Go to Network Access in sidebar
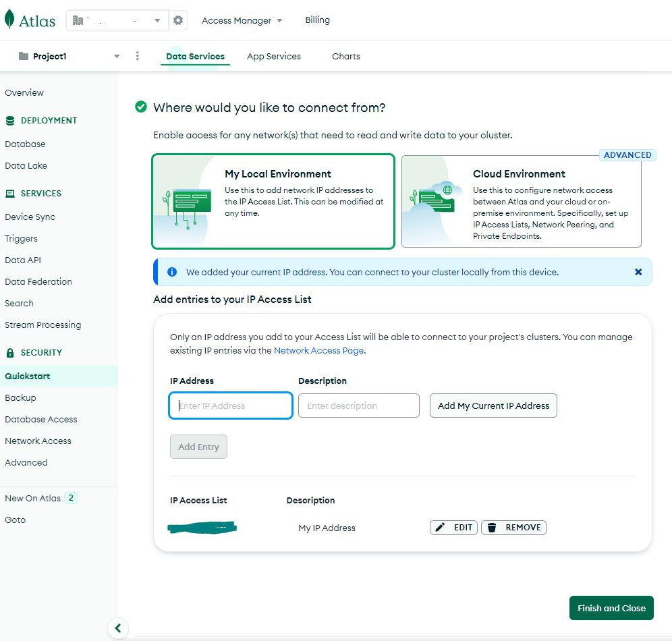Screen dimensions: 672x641 [x=38, y=441]
